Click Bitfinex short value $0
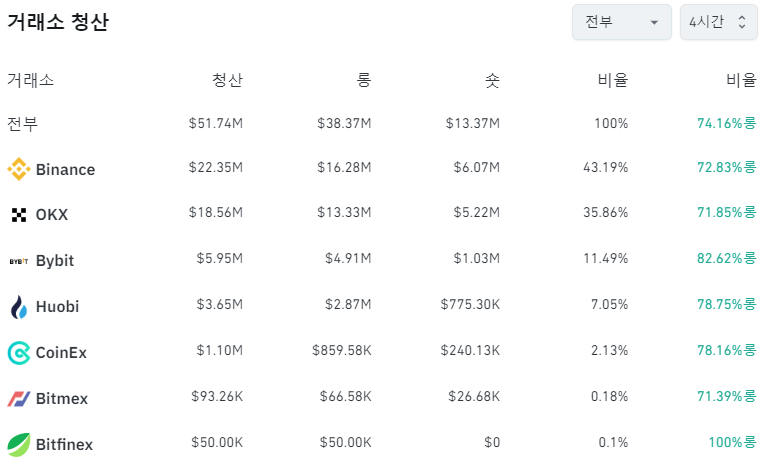The image size is (766, 469). [492, 443]
